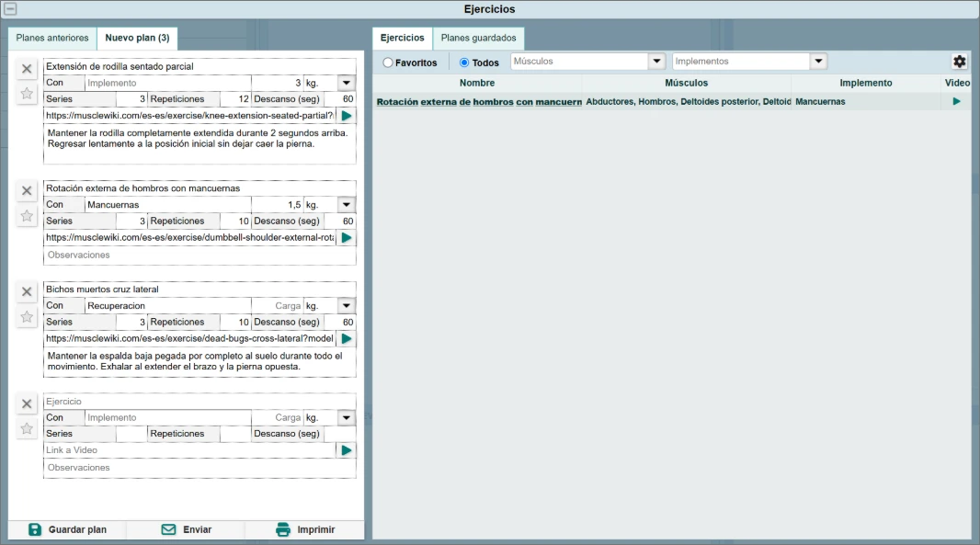Mark Bichos muertos cruz lateral as favorite

(27, 317)
